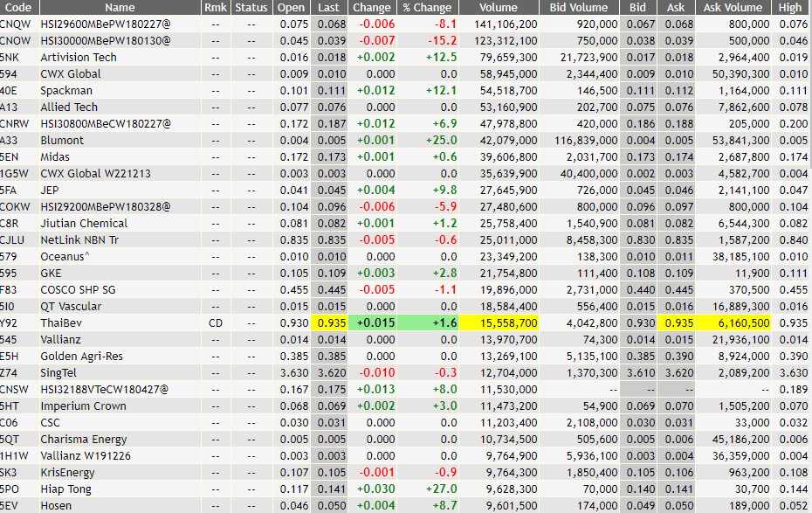The width and height of the screenshot is (812, 513).
Task: Select the ThaiBev stock name
Action: (61, 322)
